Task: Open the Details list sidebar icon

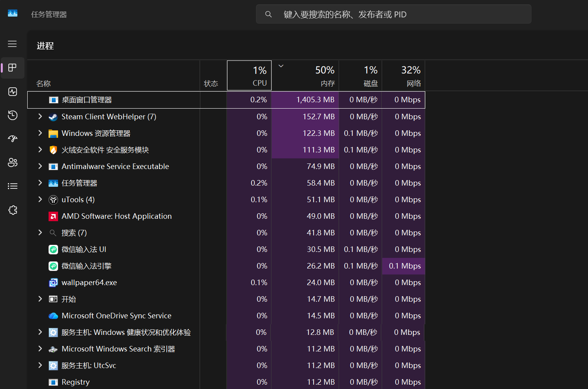Action: point(12,186)
